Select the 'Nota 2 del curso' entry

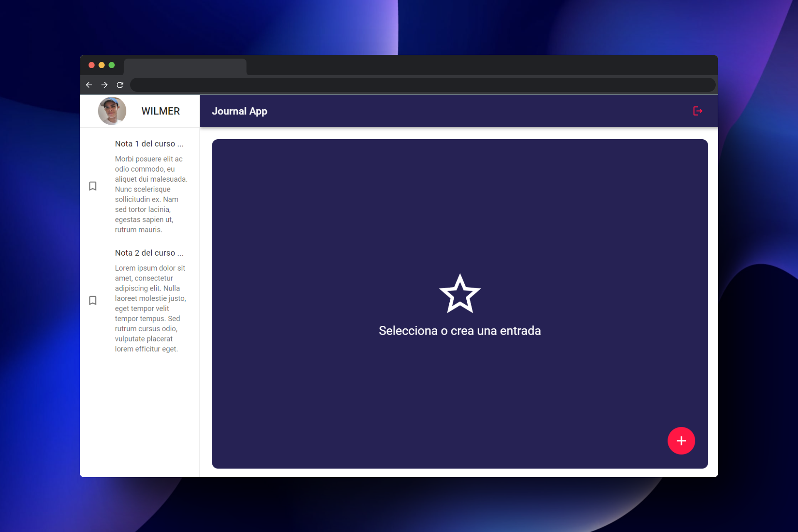tap(148, 253)
